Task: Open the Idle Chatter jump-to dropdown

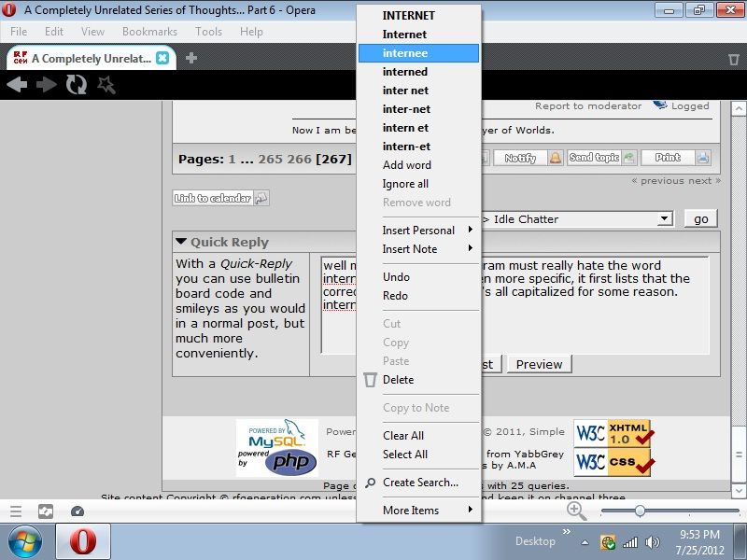Action: [x=664, y=219]
